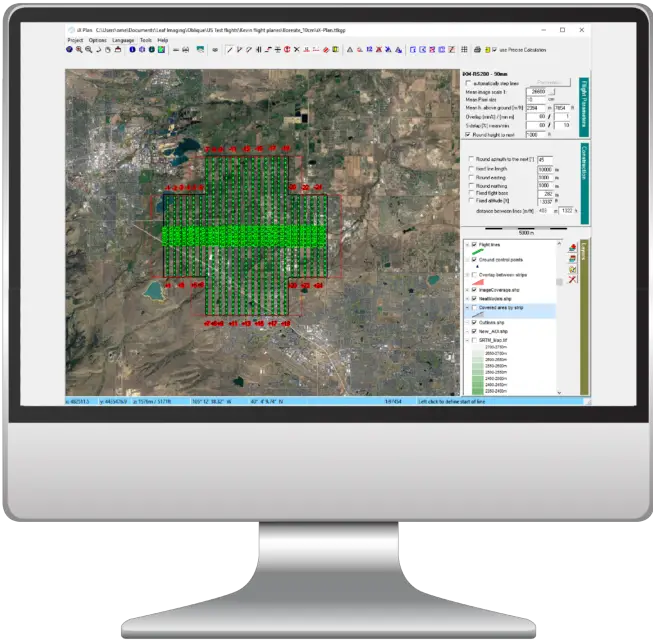This screenshot has width=653, height=640.
Task: Switch to the Construction vertical tab
Action: (584, 183)
